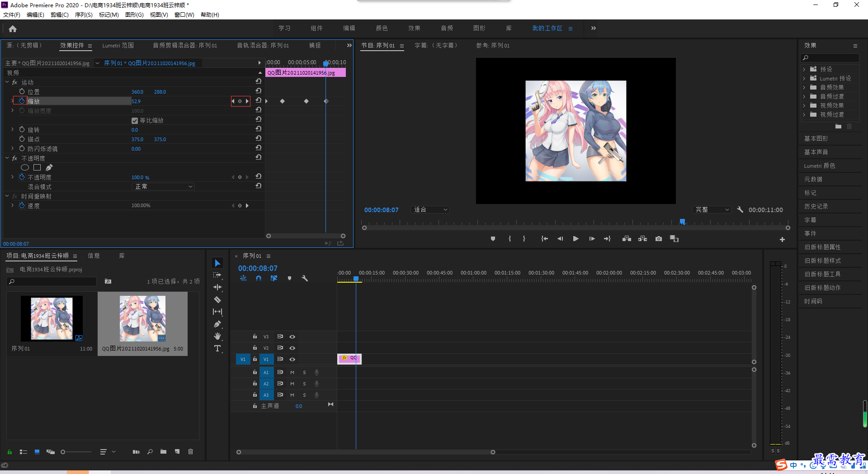Toggle Position animation stopwatch

[22, 91]
